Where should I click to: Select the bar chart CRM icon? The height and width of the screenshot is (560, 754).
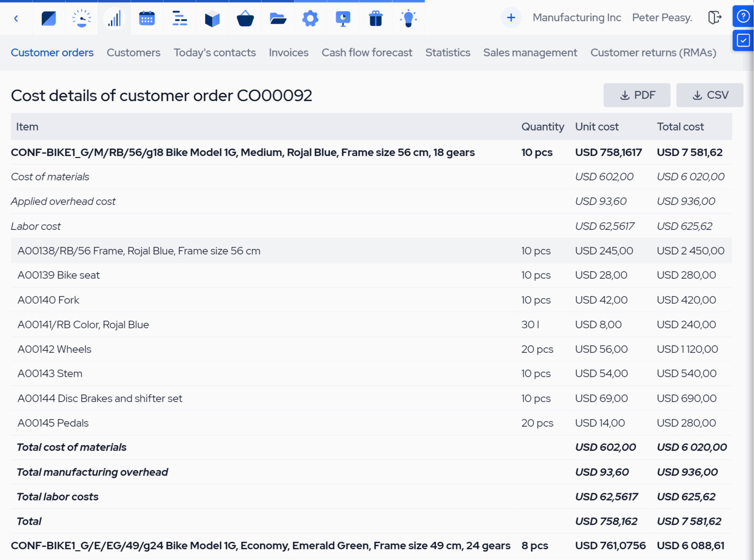(114, 18)
